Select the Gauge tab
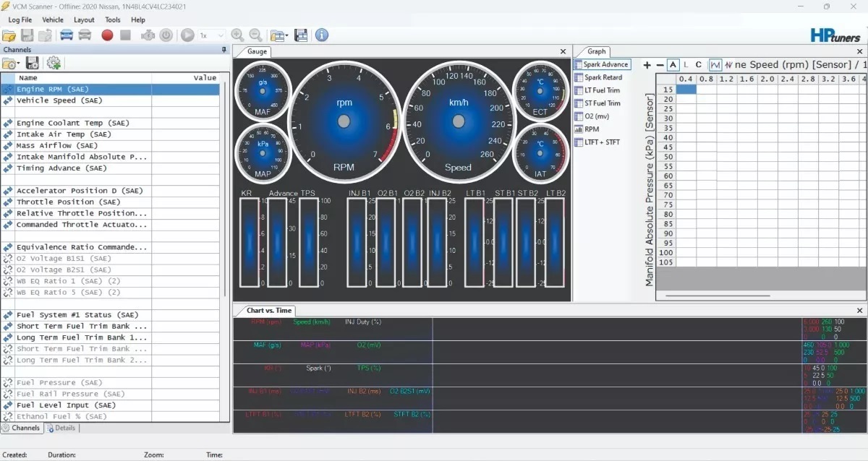 (x=257, y=51)
